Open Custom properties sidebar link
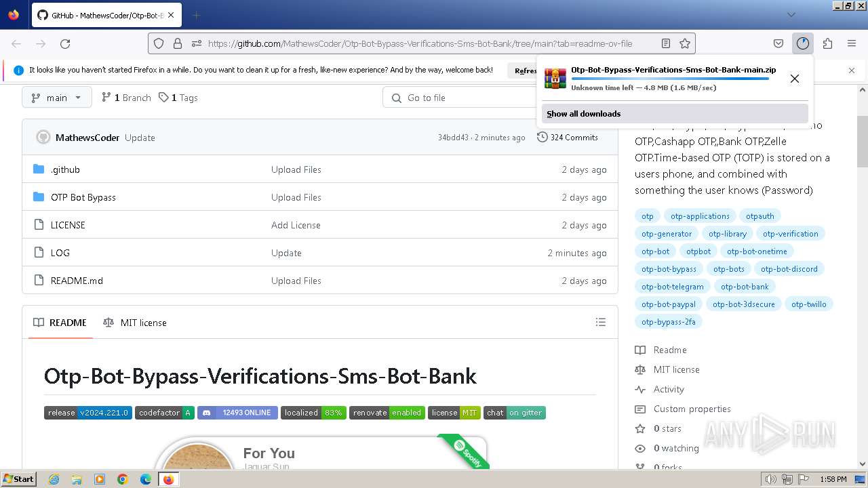This screenshot has height=488, width=868. (692, 409)
